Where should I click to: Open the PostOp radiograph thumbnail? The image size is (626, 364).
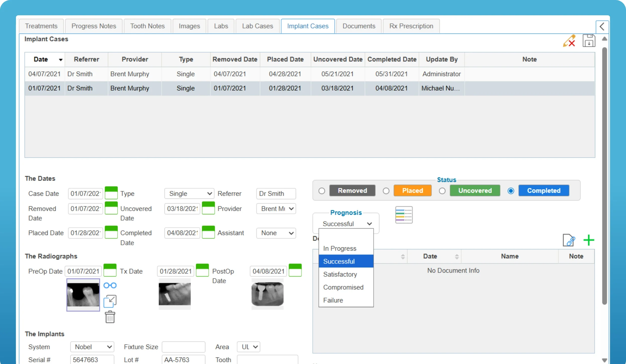point(267,294)
